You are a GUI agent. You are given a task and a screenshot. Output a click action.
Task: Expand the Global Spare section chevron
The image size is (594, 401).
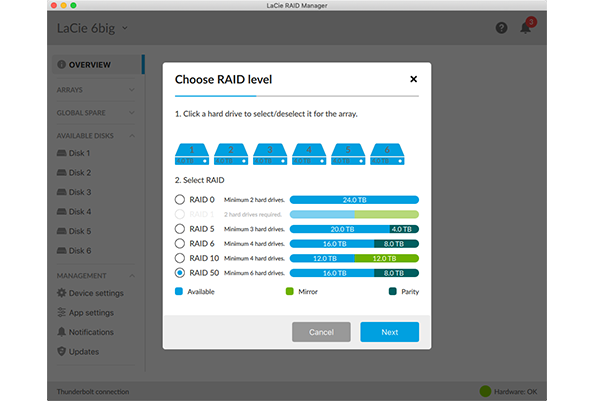click(x=131, y=112)
